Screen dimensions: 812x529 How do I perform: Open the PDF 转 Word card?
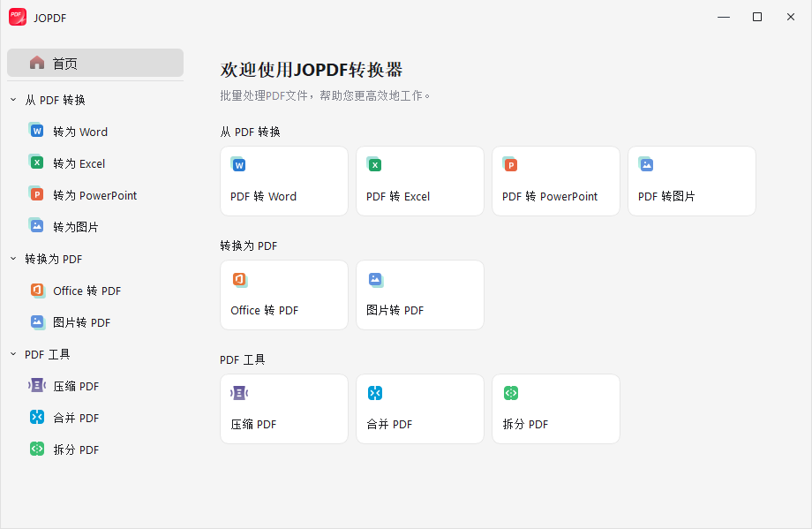tap(283, 181)
